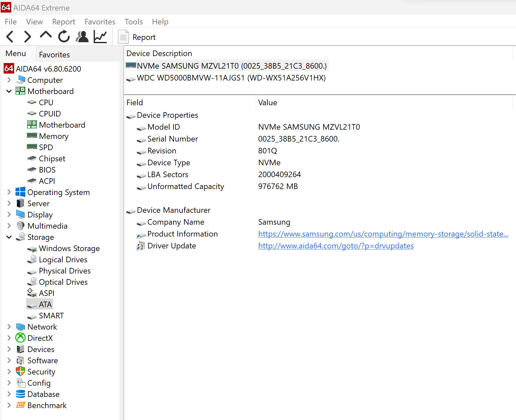Select the Memory module icon

[x=32, y=136]
